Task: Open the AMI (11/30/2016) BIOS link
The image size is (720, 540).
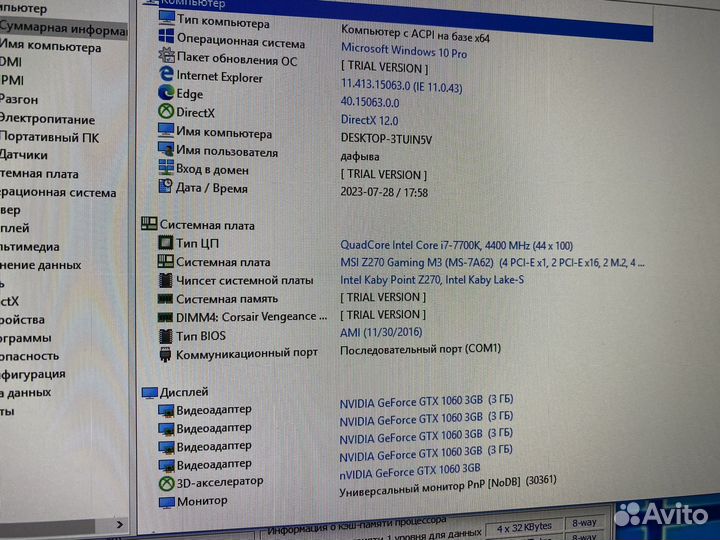Action: (381, 332)
